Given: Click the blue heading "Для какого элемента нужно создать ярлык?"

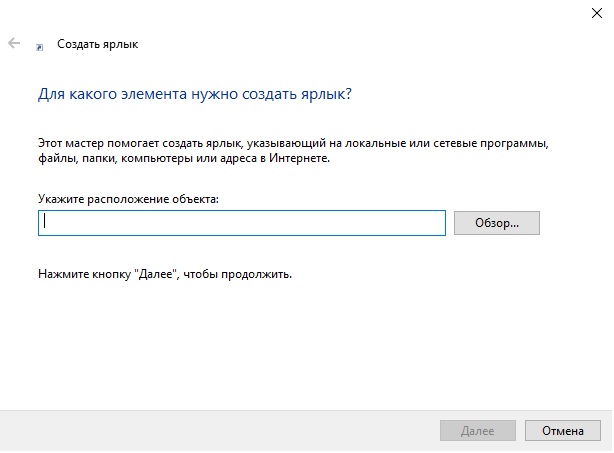Looking at the screenshot, I should coord(195,95).
